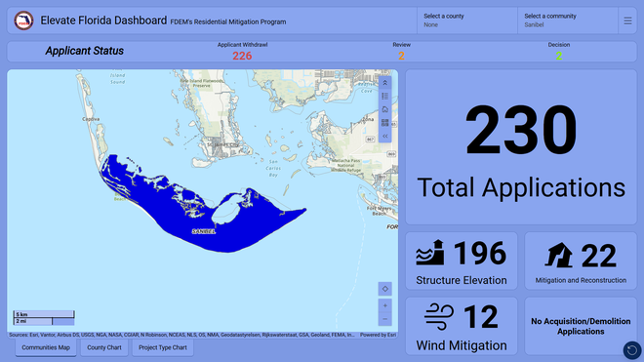Image resolution: width=644 pixels, height=362 pixels.
Task: Click the map Sources attribution text
Action: (x=181, y=335)
